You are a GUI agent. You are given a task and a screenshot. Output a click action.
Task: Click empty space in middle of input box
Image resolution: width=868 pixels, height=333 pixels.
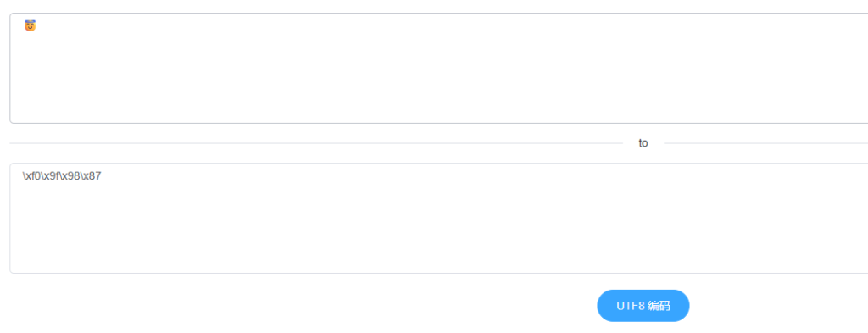pyautogui.click(x=438, y=72)
